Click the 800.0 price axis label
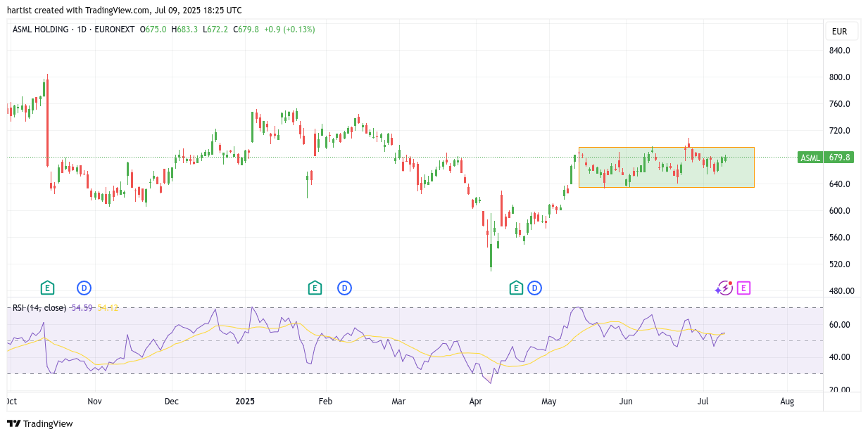The image size is (868, 436). click(x=839, y=77)
